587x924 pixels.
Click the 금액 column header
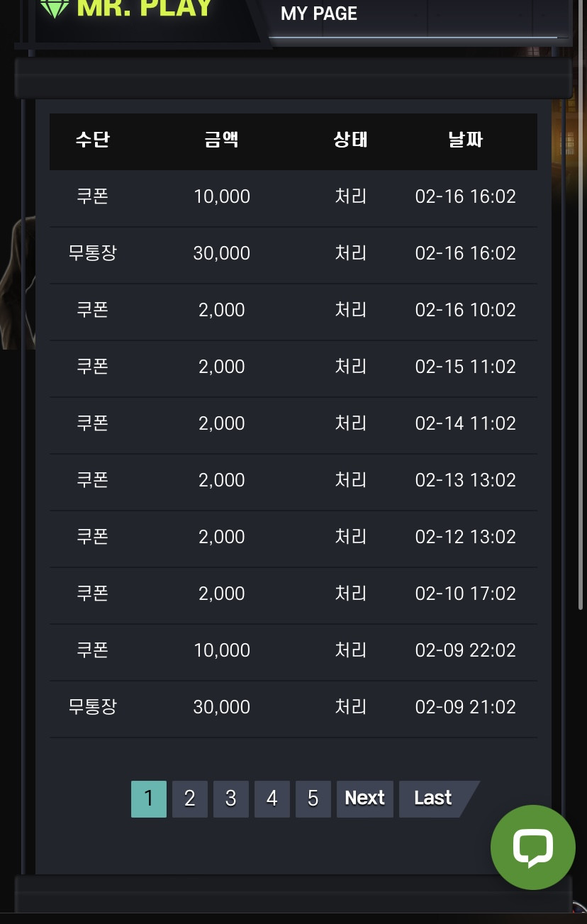coord(222,140)
